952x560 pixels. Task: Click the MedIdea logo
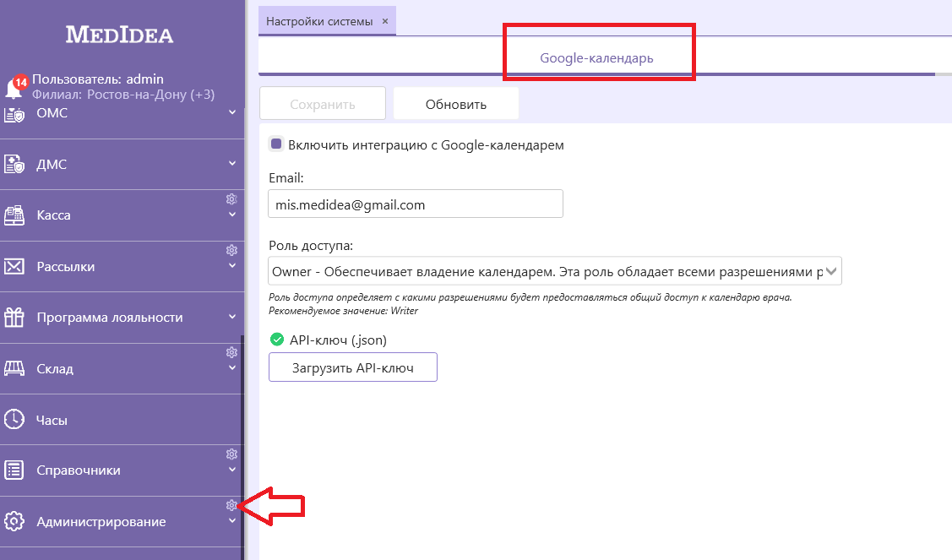tap(120, 35)
